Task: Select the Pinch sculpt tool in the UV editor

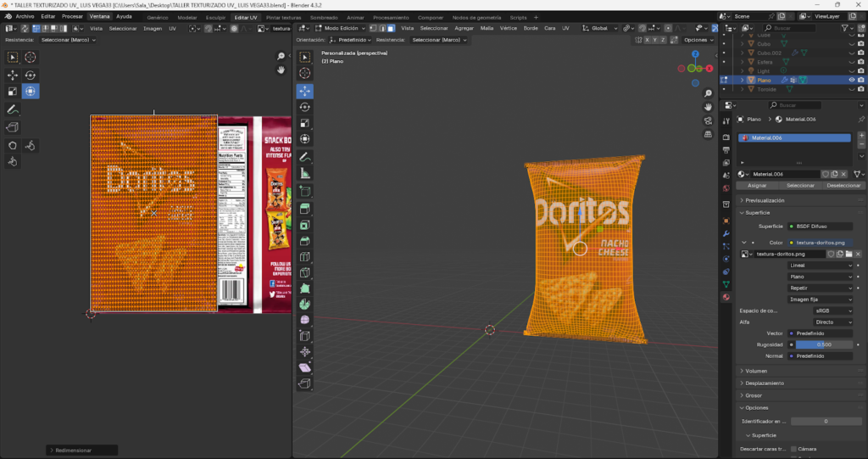Action: (13, 162)
